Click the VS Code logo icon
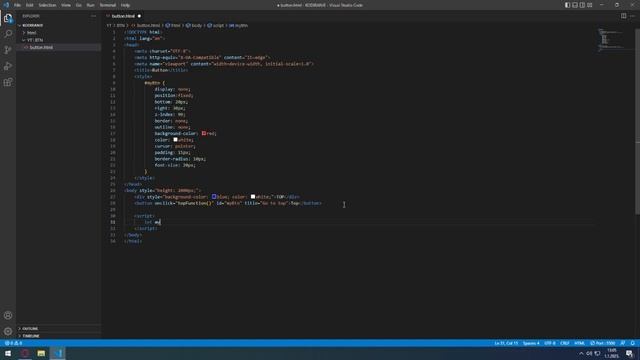 coord(6,5)
